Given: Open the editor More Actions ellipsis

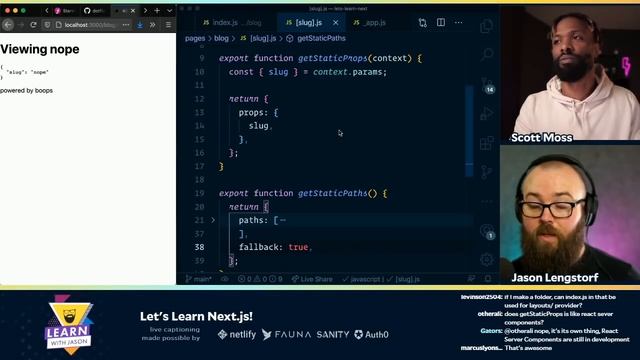Looking at the screenshot, I should coord(458,22).
